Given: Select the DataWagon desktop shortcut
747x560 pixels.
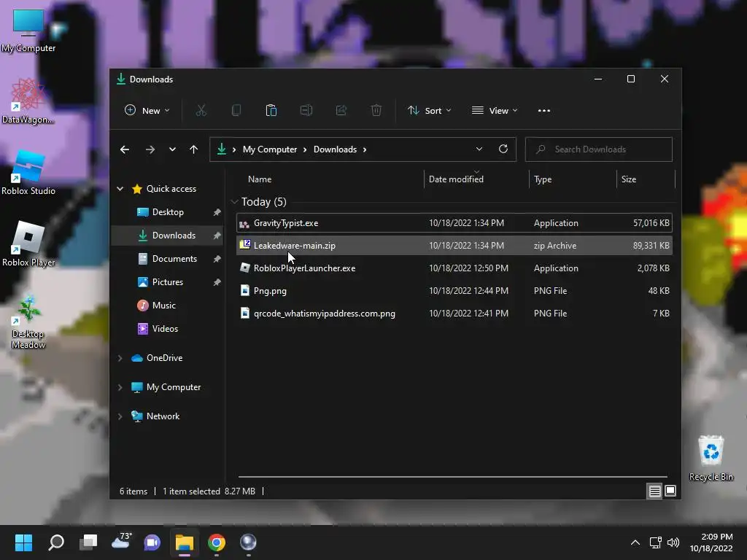Looking at the screenshot, I should coord(28,101).
